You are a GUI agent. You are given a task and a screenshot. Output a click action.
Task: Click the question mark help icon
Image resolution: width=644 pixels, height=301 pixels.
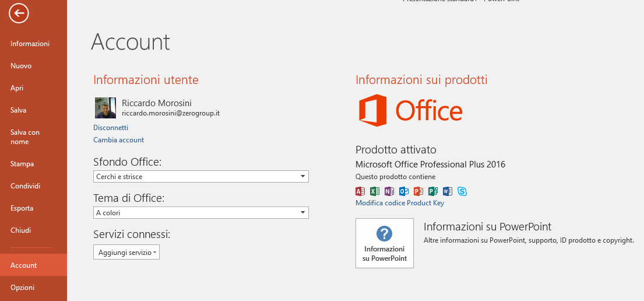coord(385,233)
